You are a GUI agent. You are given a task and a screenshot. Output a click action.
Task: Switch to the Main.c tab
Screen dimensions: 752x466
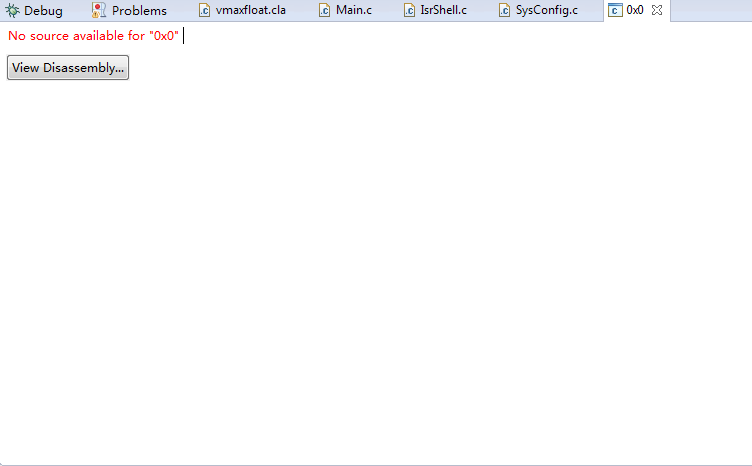(x=346, y=10)
